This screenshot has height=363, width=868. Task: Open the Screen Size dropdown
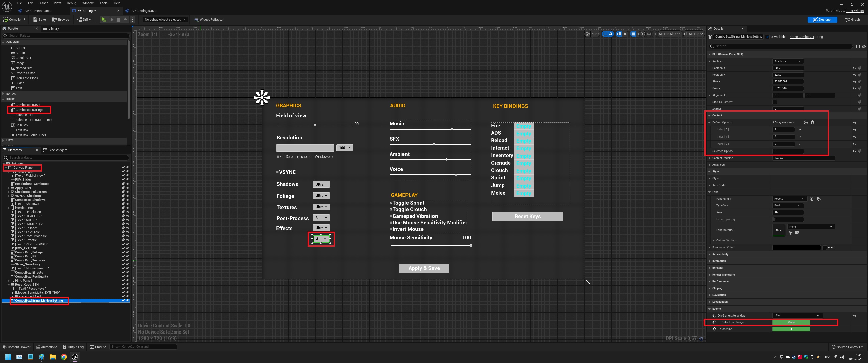[669, 34]
